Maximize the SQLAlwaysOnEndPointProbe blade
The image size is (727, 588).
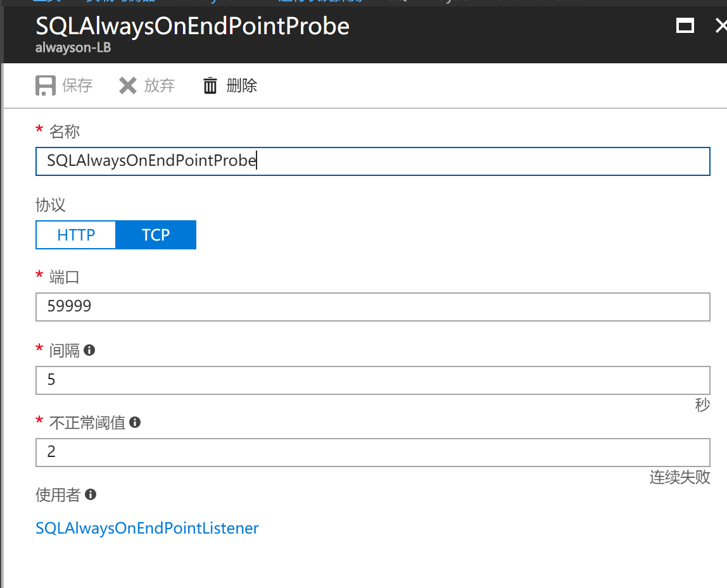[685, 25]
